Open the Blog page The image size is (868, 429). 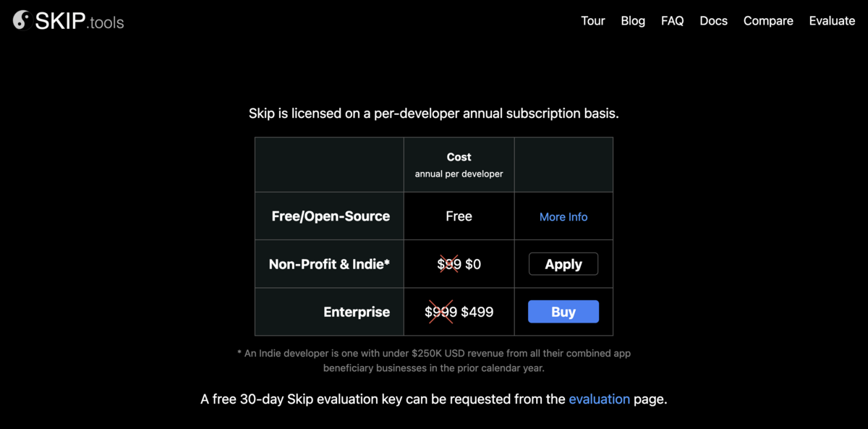(x=633, y=21)
